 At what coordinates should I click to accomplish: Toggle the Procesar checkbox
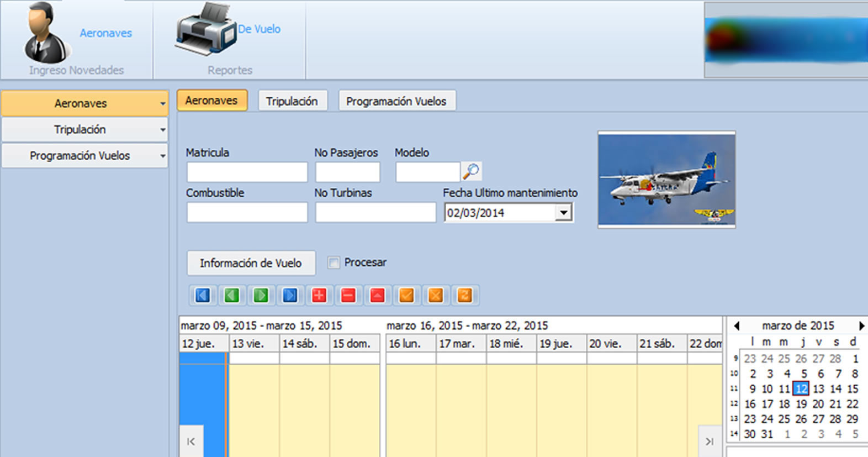(x=334, y=262)
